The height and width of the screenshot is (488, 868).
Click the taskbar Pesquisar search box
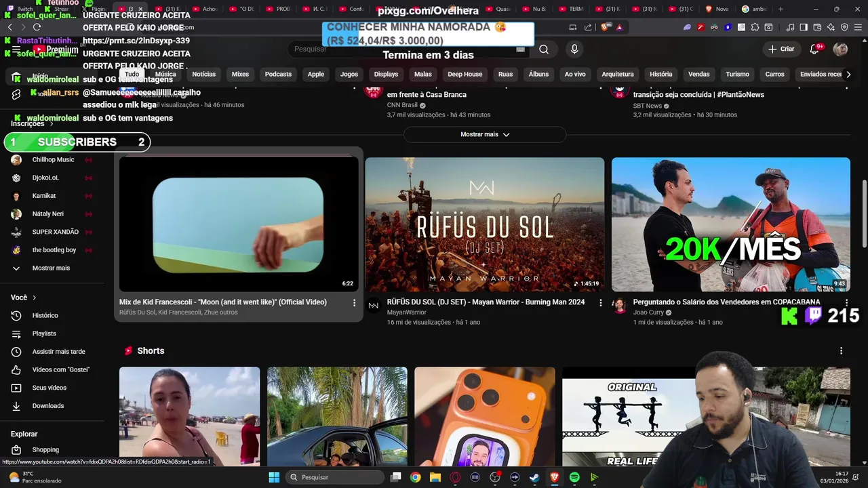coord(336,477)
